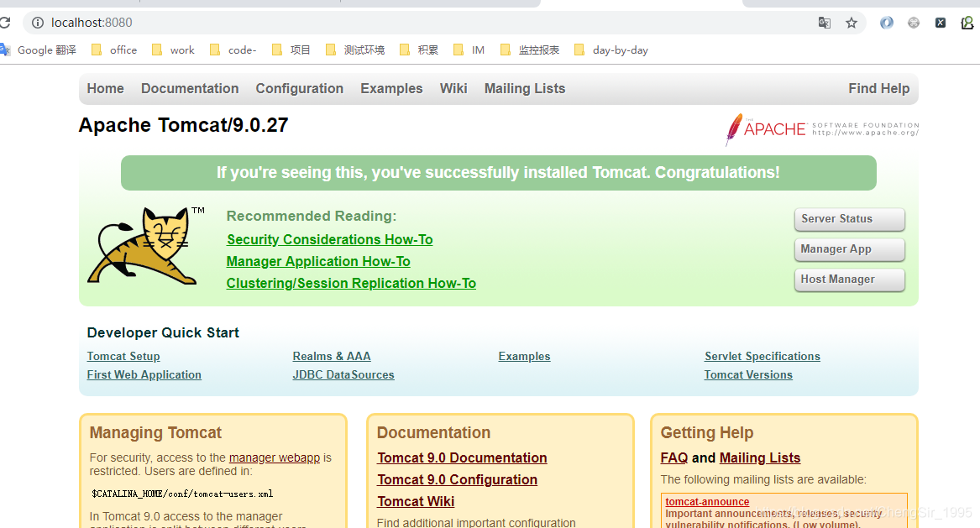The image size is (980, 528).
Task: Open Documentation in Tomcat nav bar
Action: tap(190, 89)
